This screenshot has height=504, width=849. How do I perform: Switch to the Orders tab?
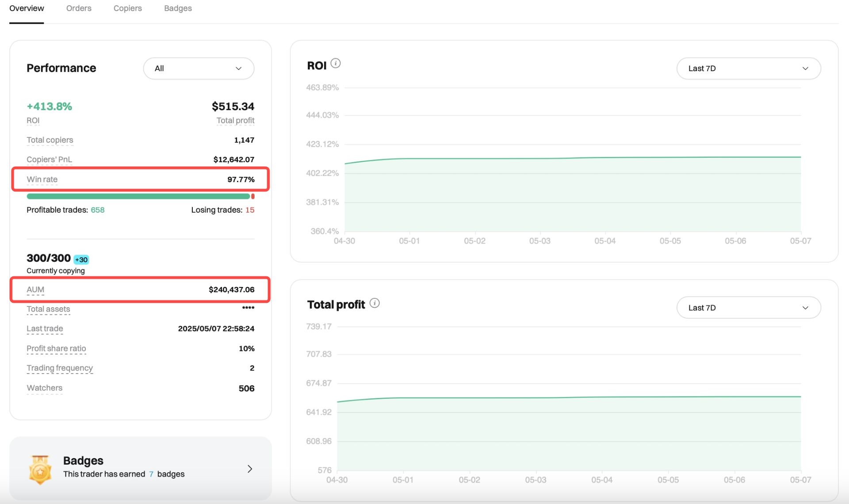79,8
